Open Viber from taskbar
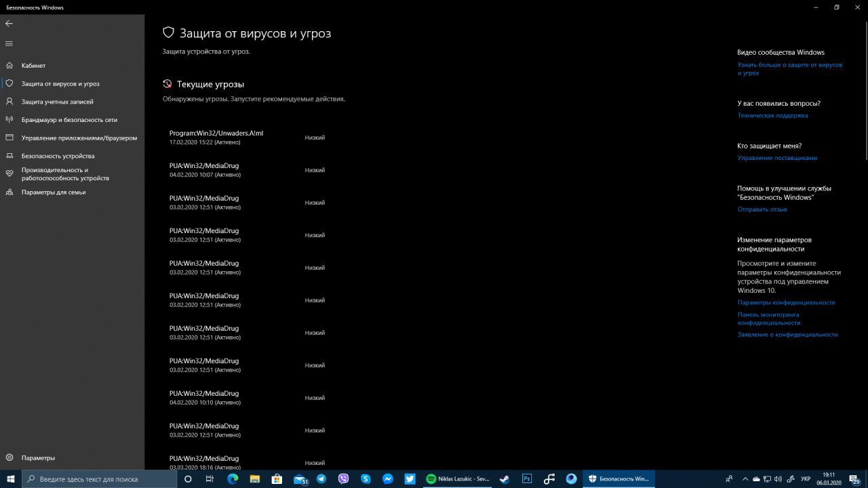 (x=344, y=479)
